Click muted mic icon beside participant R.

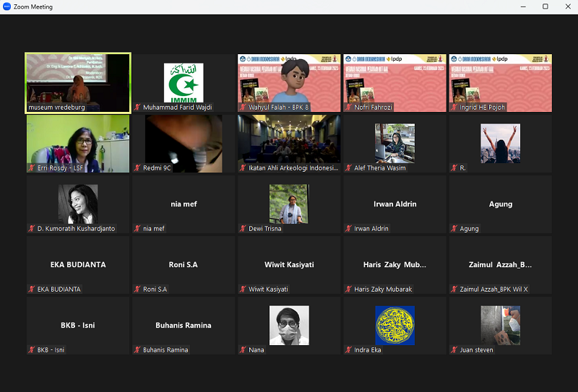tap(454, 168)
